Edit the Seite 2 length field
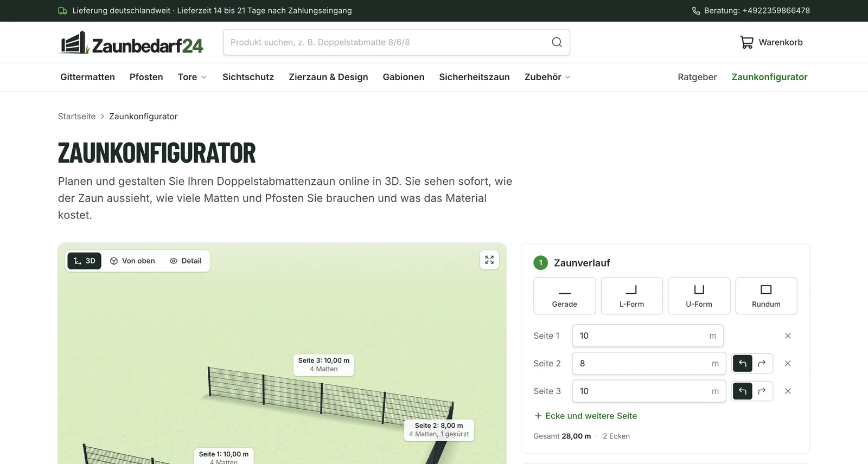868x464 pixels. [x=649, y=363]
